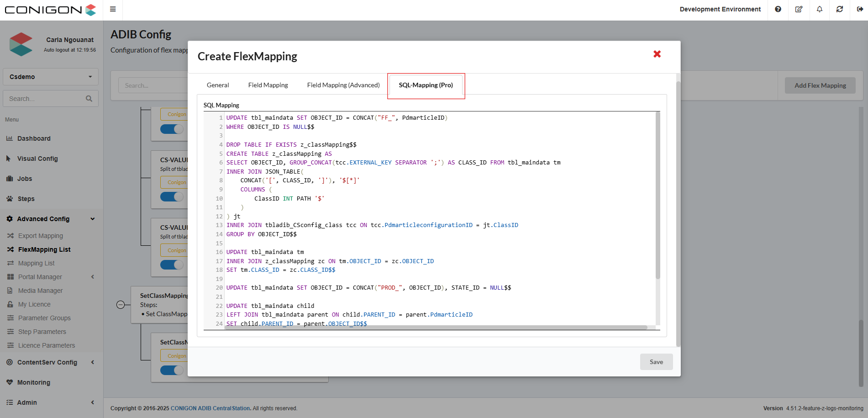Switch to the Field Mapping tab
The image size is (868, 418).
click(x=268, y=85)
